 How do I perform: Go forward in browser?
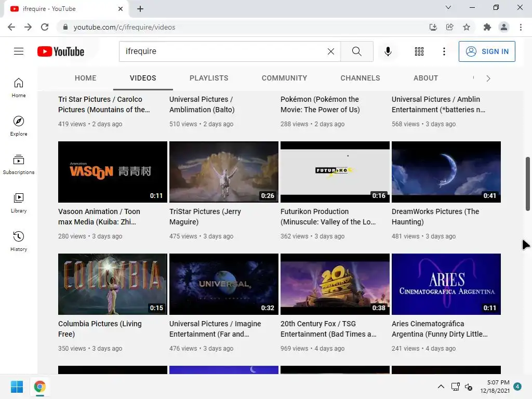point(28,27)
